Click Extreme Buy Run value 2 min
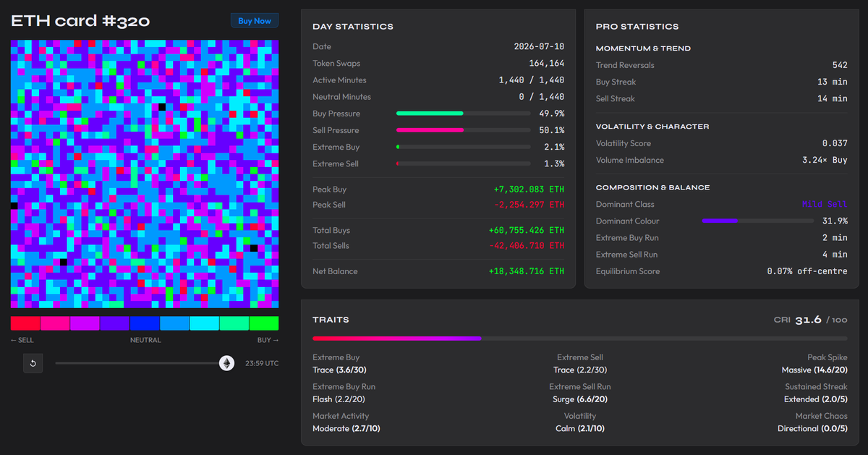This screenshot has width=868, height=455. point(835,238)
